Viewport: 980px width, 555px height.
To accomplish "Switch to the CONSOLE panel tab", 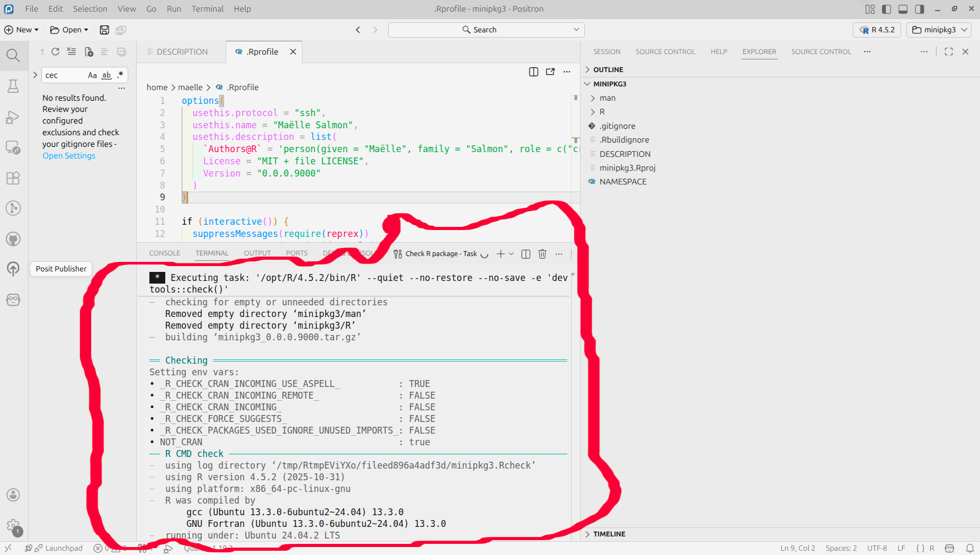I will (x=165, y=253).
